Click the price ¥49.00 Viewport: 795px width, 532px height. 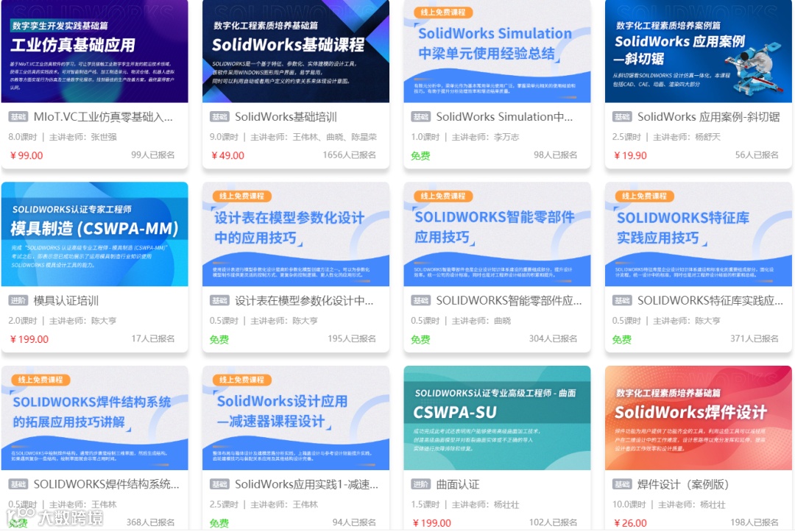(227, 155)
